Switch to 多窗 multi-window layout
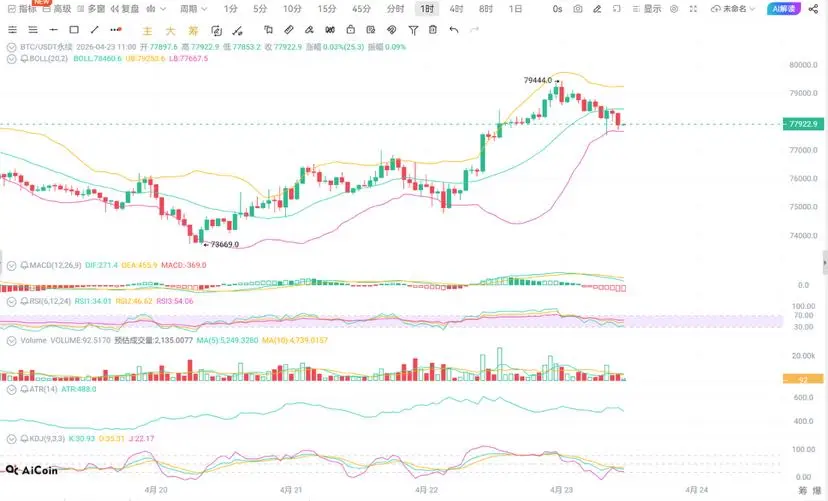828x501 pixels. pyautogui.click(x=91, y=9)
